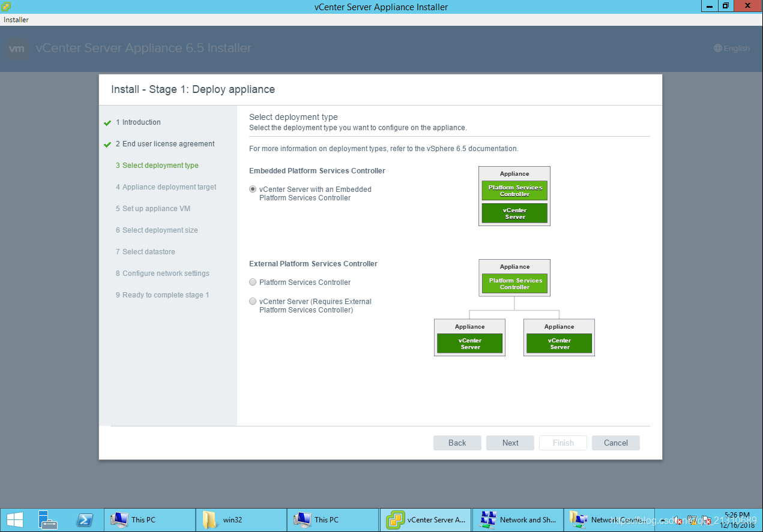Viewport: 763px width, 532px height.
Task: Select the Platform Services Controller radio option
Action: pyautogui.click(x=253, y=282)
